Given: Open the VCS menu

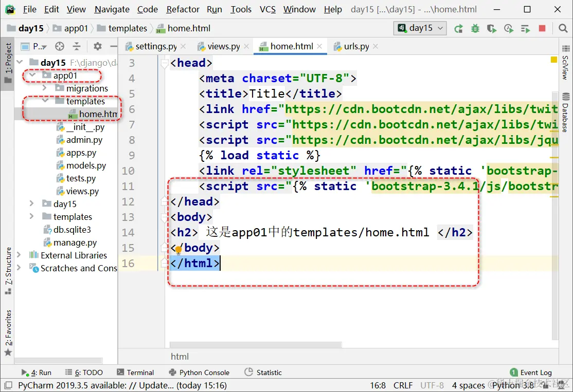Looking at the screenshot, I should pos(267,9).
